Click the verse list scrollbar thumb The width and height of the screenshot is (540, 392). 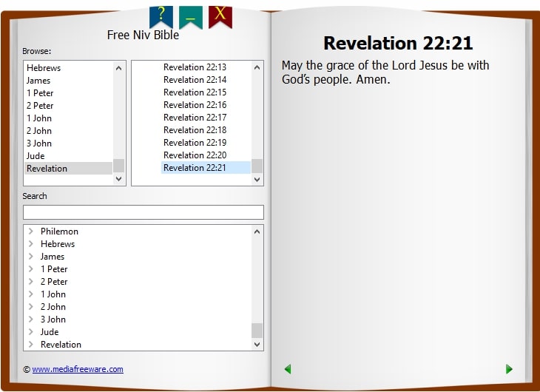(x=257, y=166)
